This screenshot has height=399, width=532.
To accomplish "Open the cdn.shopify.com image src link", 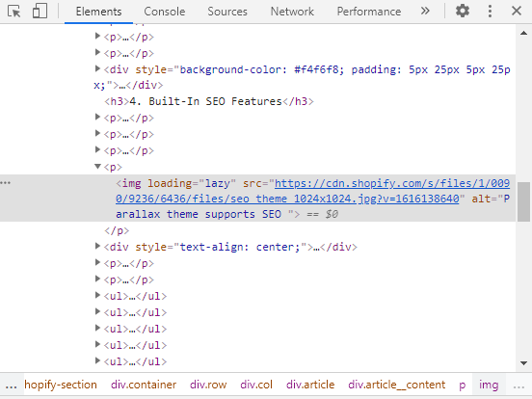I will coord(313,191).
